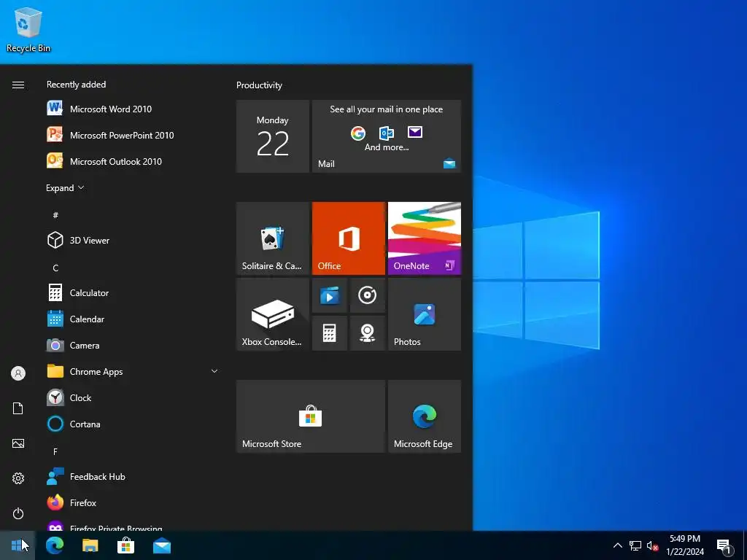Open network status in system tray
Viewport: 747px width, 560px height.
(635, 545)
